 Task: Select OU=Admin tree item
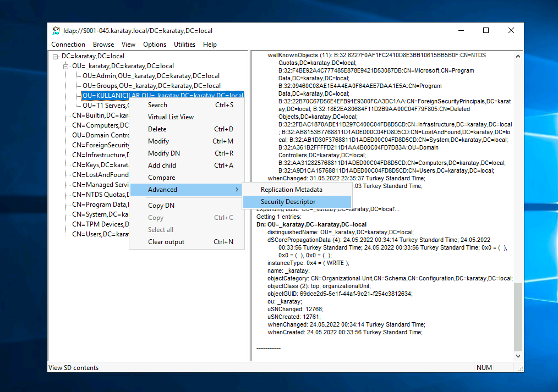point(151,76)
